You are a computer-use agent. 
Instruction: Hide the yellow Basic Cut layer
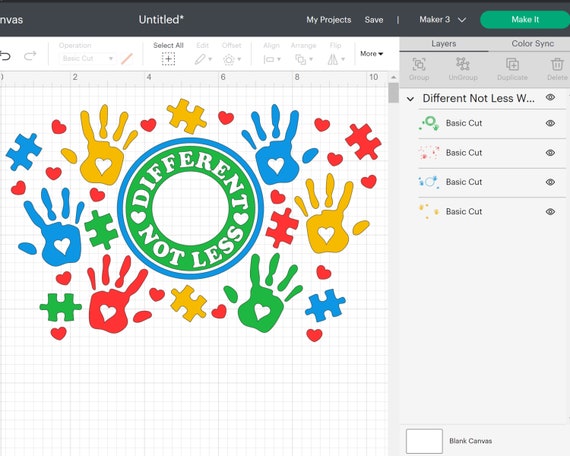point(550,212)
